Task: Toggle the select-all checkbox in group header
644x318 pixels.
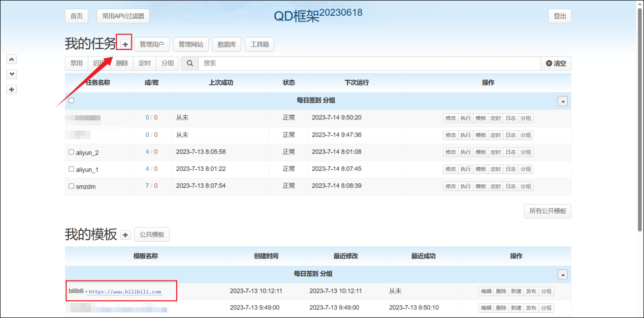Action: pyautogui.click(x=71, y=101)
